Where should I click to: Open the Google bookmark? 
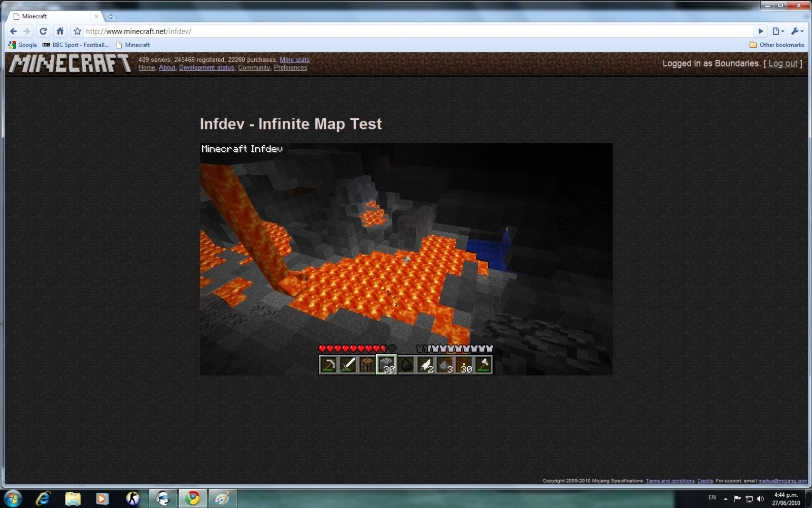[23, 45]
